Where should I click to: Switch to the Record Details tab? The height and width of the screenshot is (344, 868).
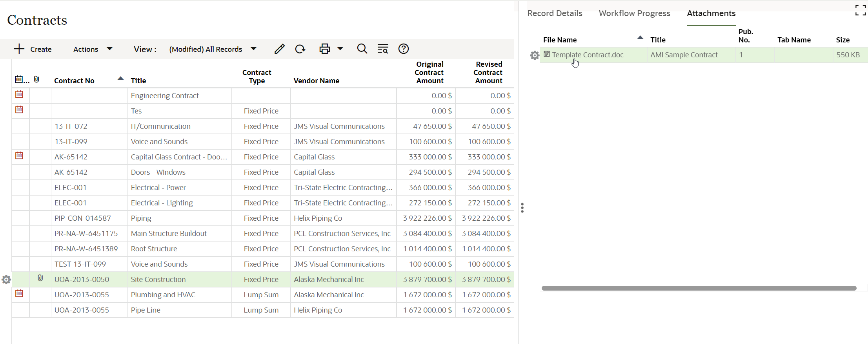(554, 13)
